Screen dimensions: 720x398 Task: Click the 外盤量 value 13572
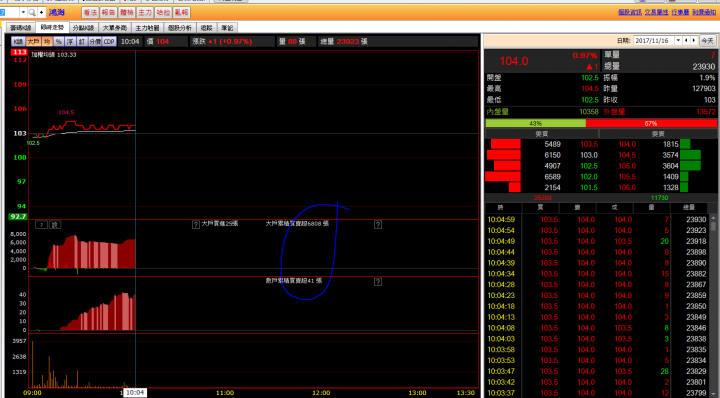705,112
